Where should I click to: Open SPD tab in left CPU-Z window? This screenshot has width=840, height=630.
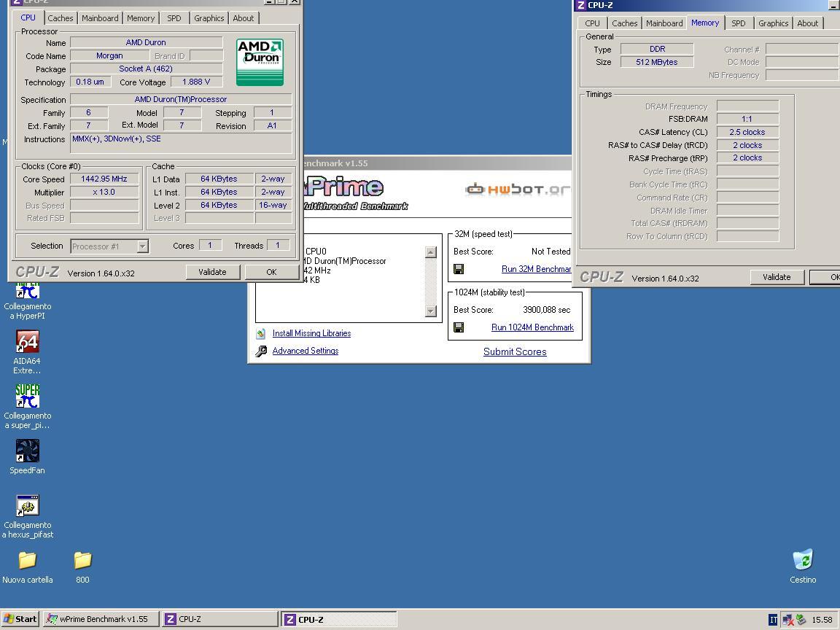coord(174,18)
